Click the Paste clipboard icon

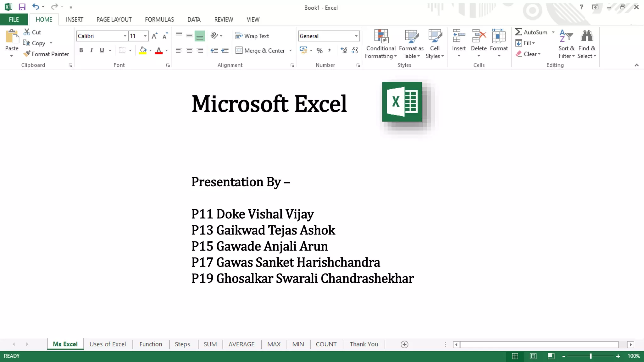point(12,36)
